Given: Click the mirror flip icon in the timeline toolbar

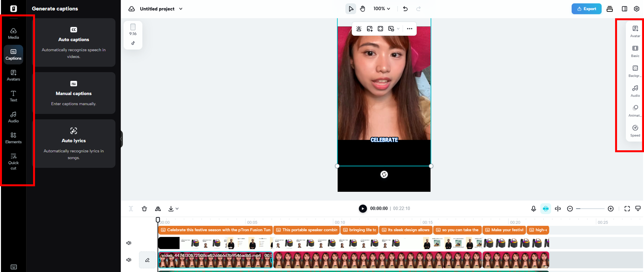Looking at the screenshot, I should (x=158, y=209).
